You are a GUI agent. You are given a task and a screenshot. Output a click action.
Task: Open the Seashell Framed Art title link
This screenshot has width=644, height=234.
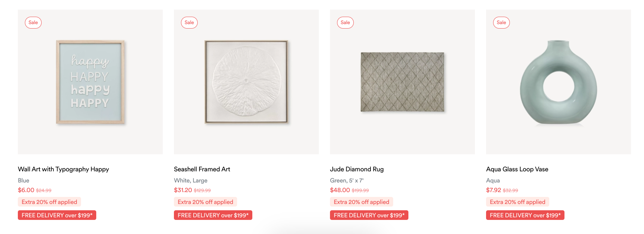[202, 169]
